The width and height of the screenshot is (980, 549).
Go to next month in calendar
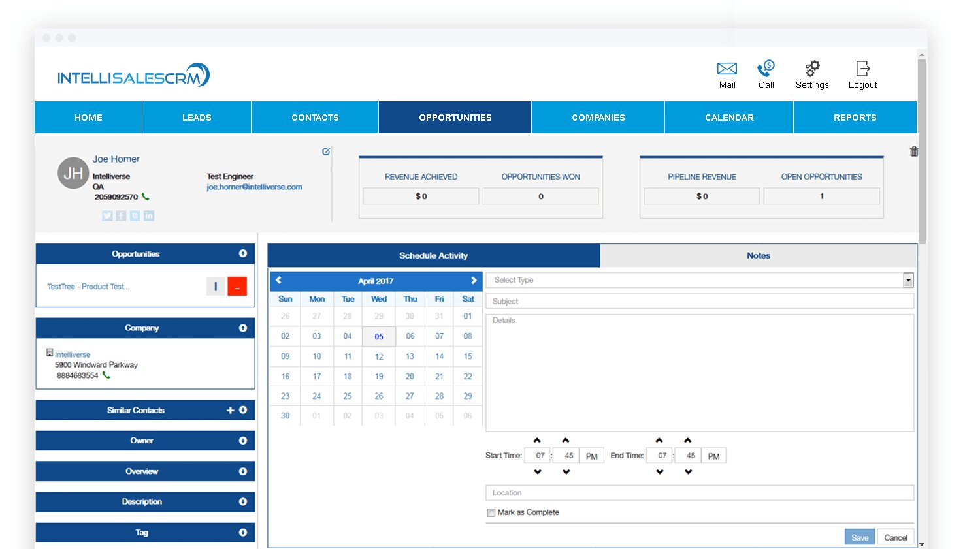(x=474, y=281)
